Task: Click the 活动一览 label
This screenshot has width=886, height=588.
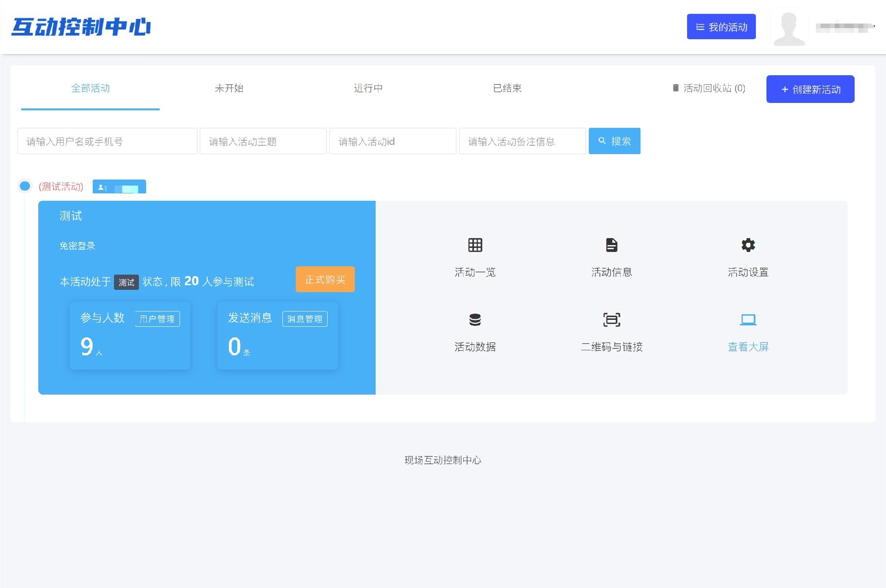Action: (475, 272)
